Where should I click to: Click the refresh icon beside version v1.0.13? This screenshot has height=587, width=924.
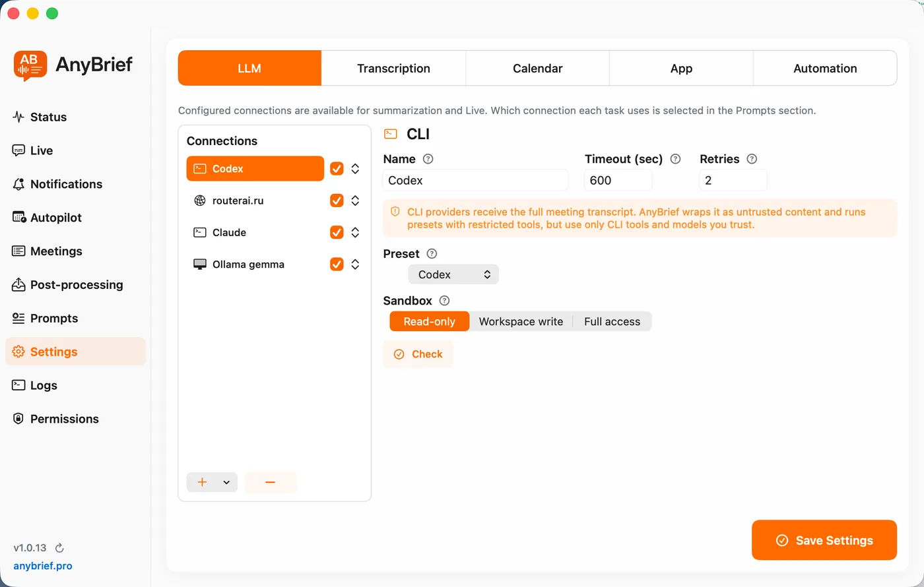[x=59, y=548]
